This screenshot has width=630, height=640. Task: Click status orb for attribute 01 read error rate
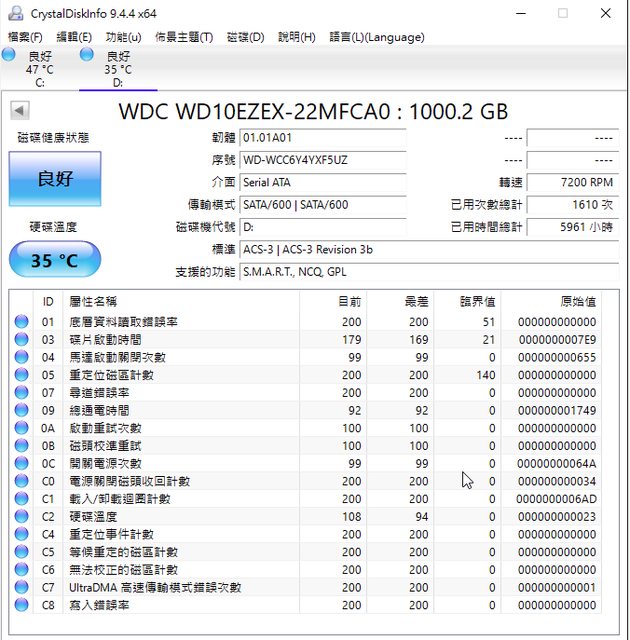coord(21,322)
